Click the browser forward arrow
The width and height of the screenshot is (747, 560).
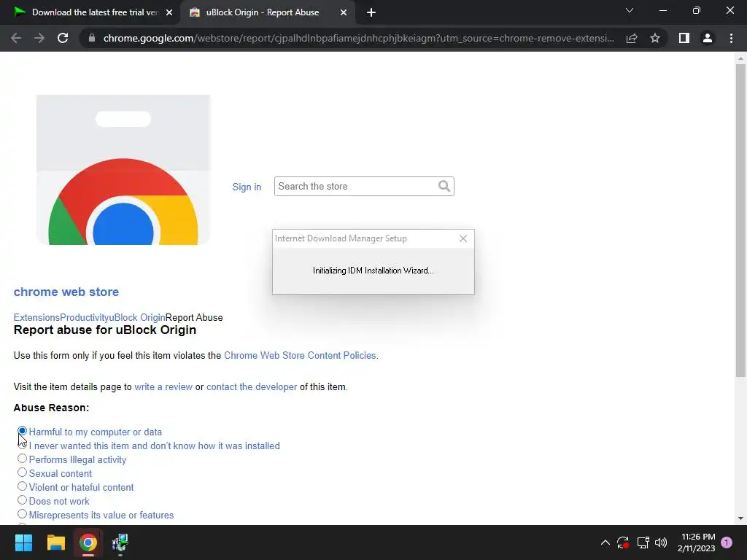(39, 38)
